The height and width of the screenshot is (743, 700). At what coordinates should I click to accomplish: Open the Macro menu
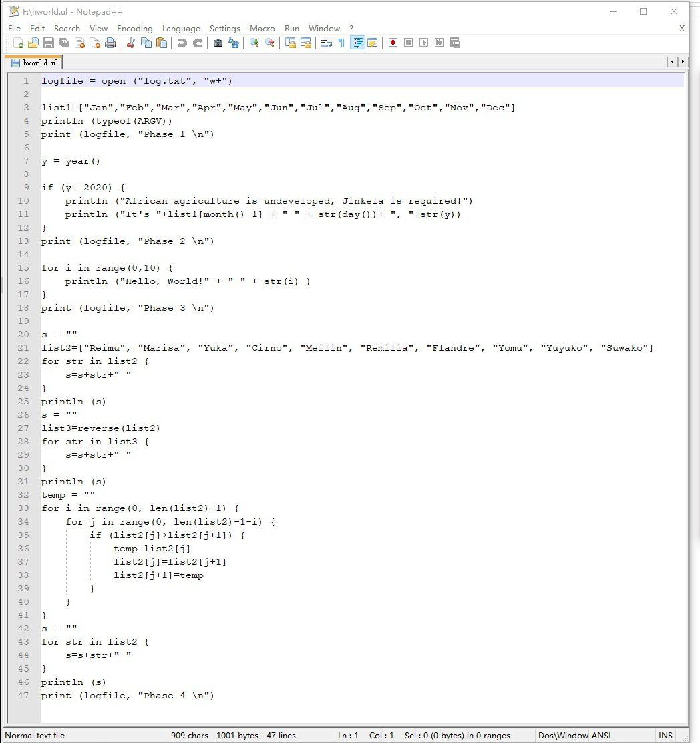coord(262,29)
